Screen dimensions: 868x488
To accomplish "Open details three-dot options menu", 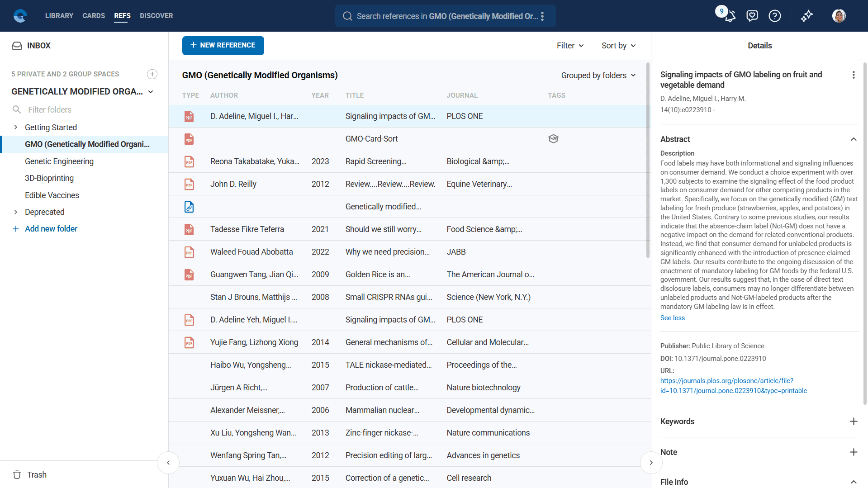I will pos(853,75).
